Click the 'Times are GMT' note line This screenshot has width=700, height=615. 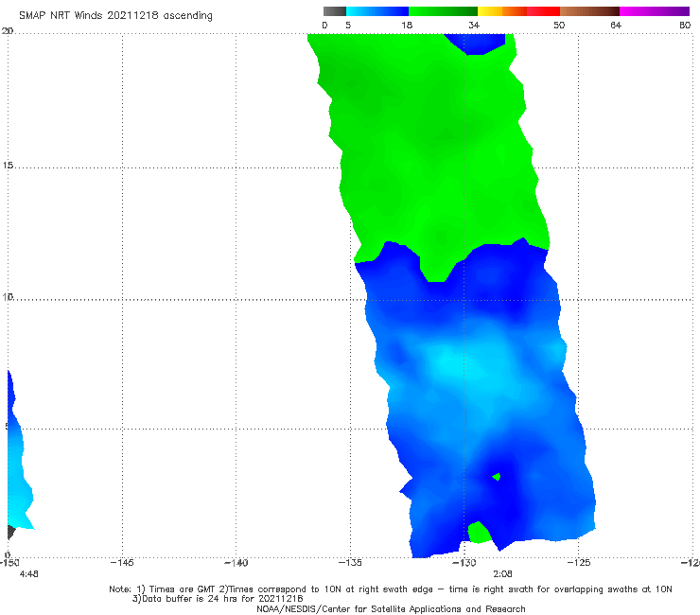(x=391, y=589)
